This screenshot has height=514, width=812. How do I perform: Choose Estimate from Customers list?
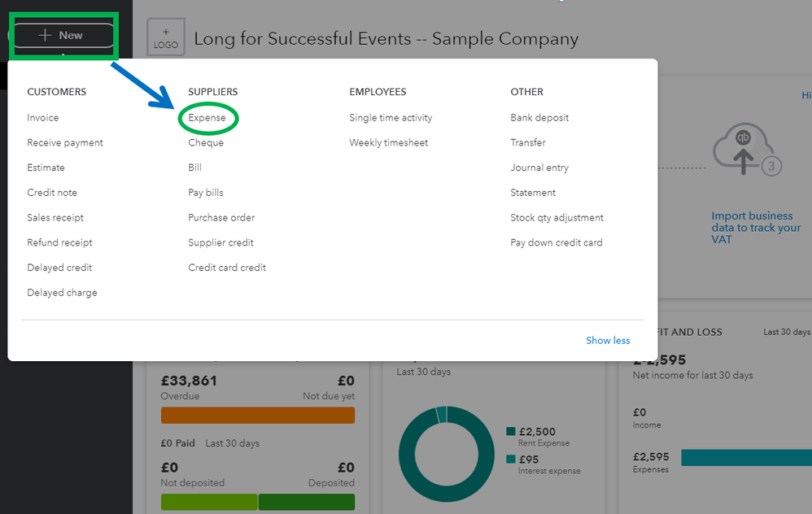[46, 168]
